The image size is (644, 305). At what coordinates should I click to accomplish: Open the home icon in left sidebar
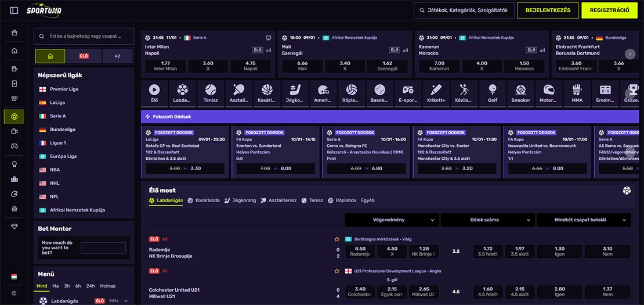pos(15,51)
